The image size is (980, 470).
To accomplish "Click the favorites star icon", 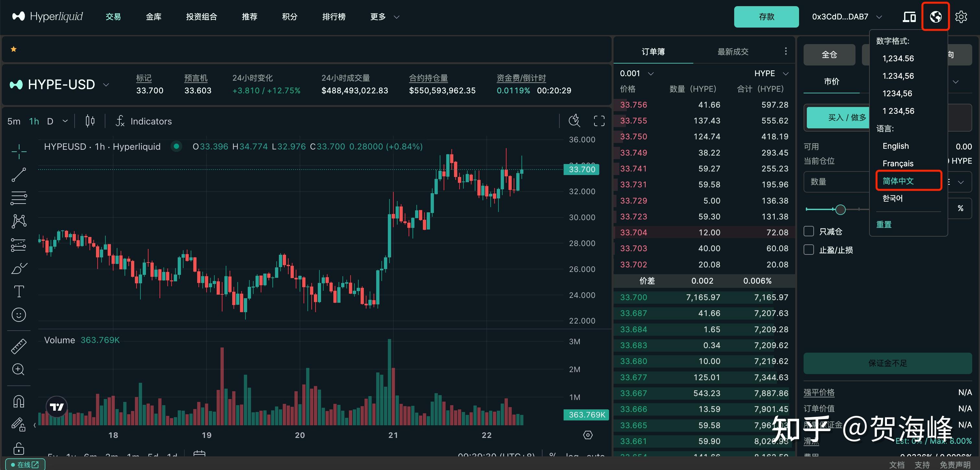I will pyautogui.click(x=14, y=49).
